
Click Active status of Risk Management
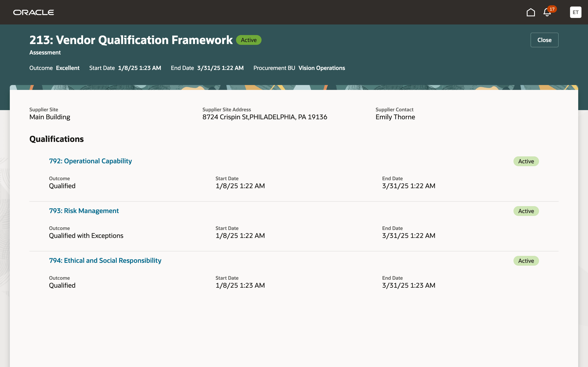click(x=526, y=211)
